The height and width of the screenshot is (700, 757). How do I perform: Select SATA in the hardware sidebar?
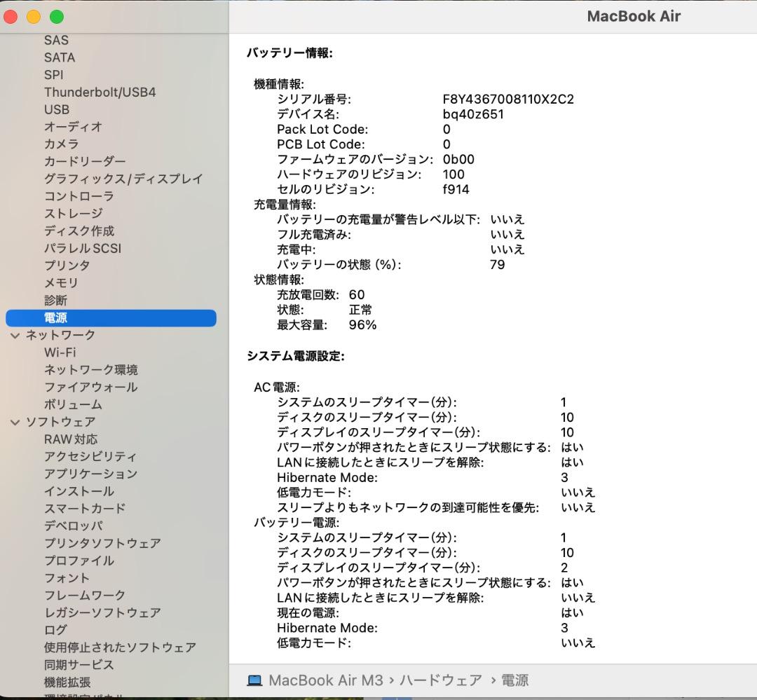59,57
